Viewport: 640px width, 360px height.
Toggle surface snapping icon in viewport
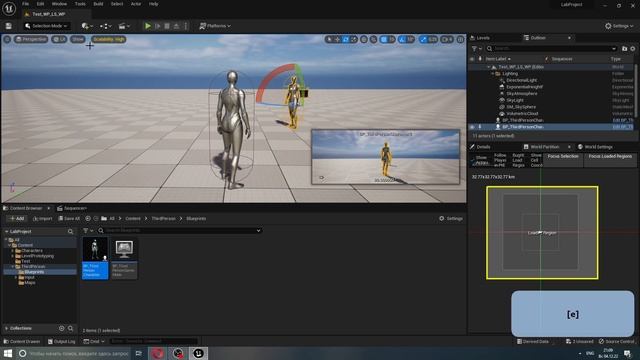(373, 39)
